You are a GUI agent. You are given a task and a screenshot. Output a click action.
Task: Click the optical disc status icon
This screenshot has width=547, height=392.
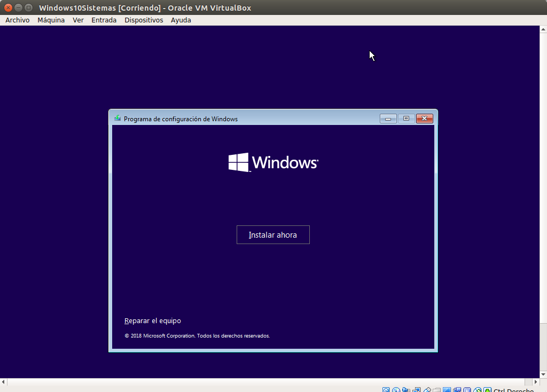[396, 390]
